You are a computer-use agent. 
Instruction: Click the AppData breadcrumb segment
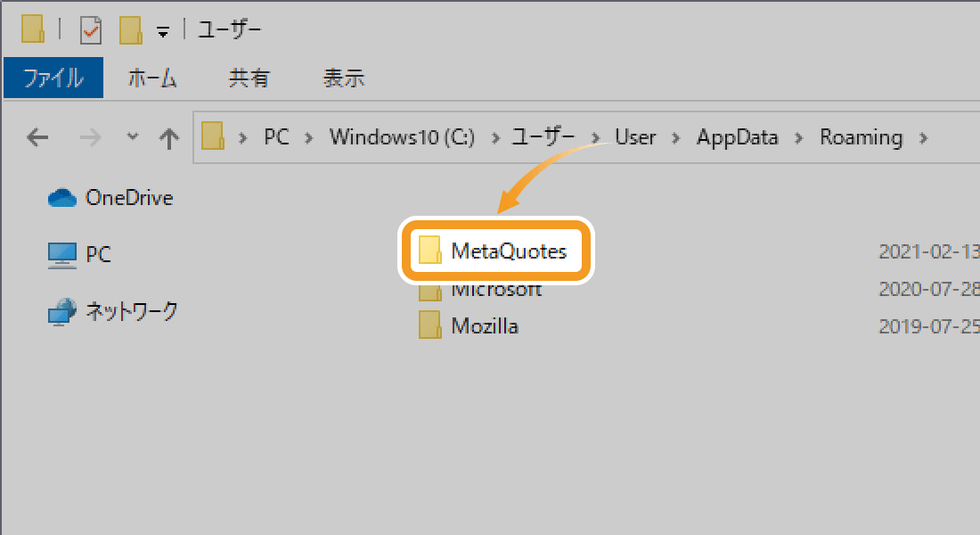tap(737, 137)
